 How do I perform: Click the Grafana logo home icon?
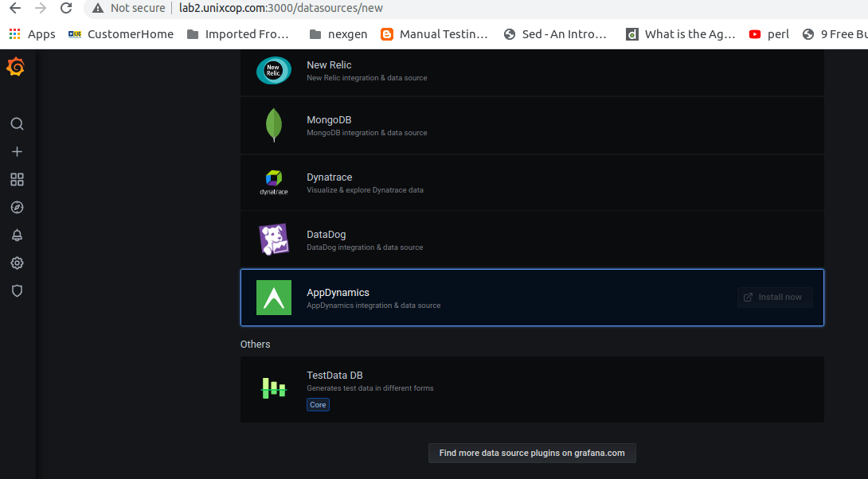[16, 67]
